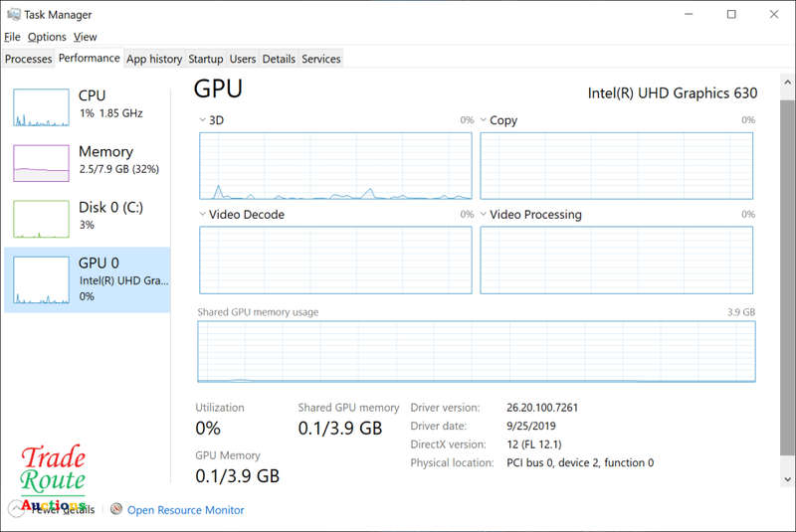This screenshot has width=796, height=532.
Task: Switch to the App history tab
Action: 154,59
